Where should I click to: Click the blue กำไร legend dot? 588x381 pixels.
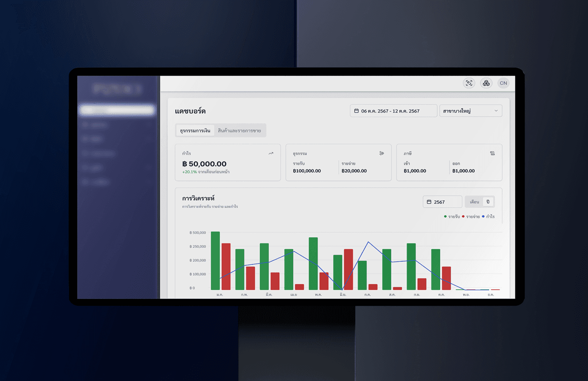(x=483, y=217)
